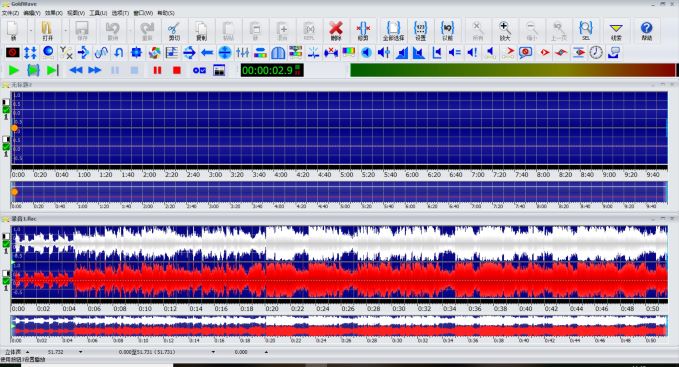Open the File menu (文件)
This screenshot has height=367, width=679.
coord(10,13)
